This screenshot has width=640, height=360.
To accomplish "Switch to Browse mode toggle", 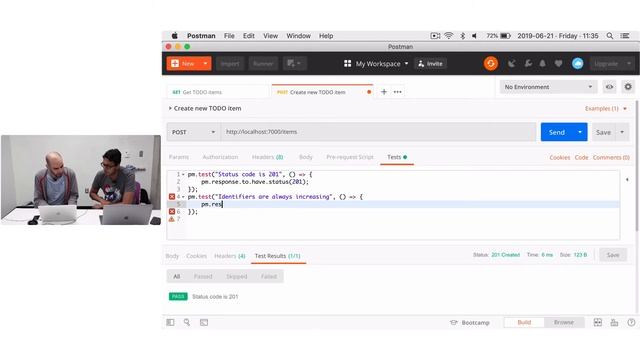I will click(564, 322).
